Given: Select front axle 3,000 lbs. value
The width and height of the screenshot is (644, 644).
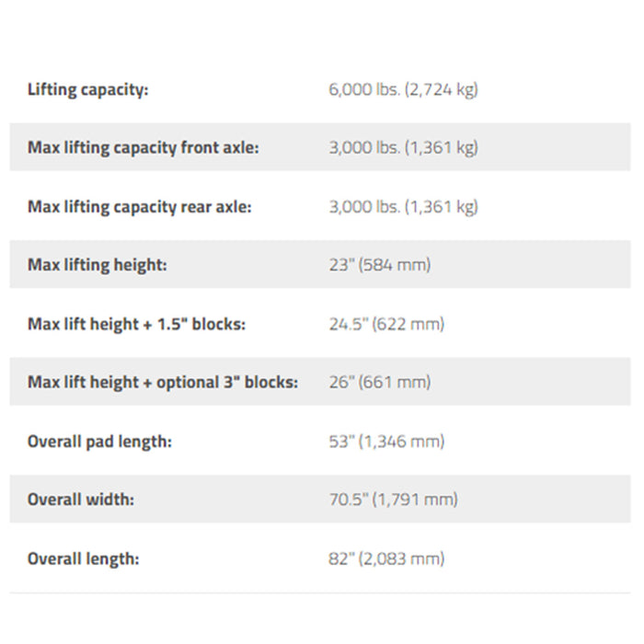Looking at the screenshot, I should 403,147.
